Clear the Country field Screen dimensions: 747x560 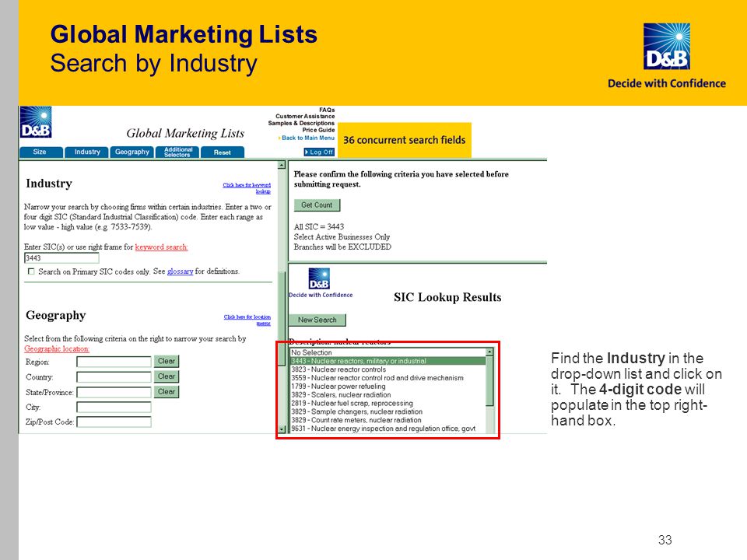tap(167, 376)
